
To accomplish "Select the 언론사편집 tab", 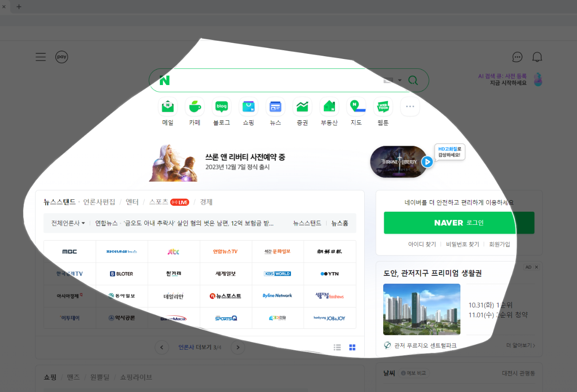I will click(x=99, y=202).
